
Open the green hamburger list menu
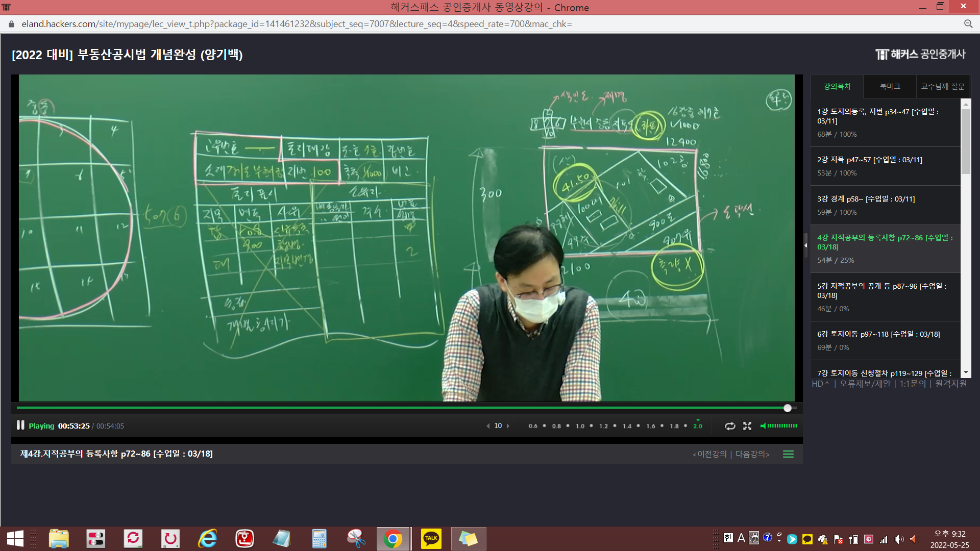(788, 454)
